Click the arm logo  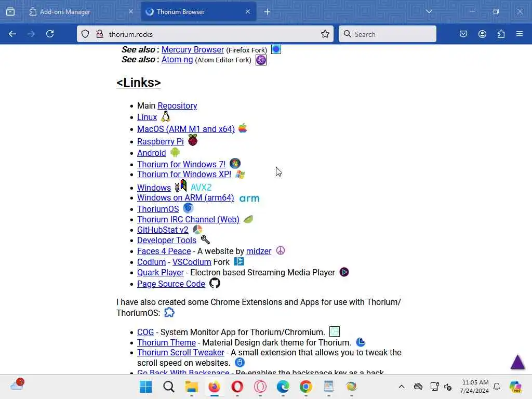pyautogui.click(x=249, y=198)
